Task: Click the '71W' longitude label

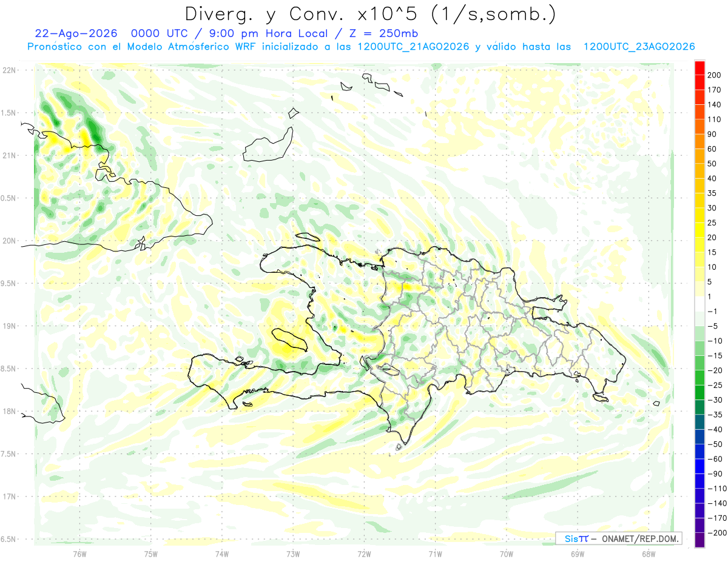Action: point(435,554)
